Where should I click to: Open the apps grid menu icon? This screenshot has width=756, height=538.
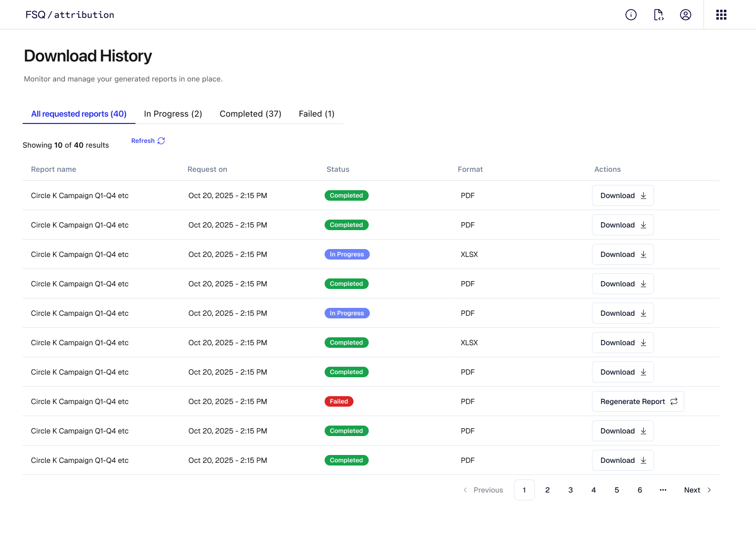tap(721, 15)
